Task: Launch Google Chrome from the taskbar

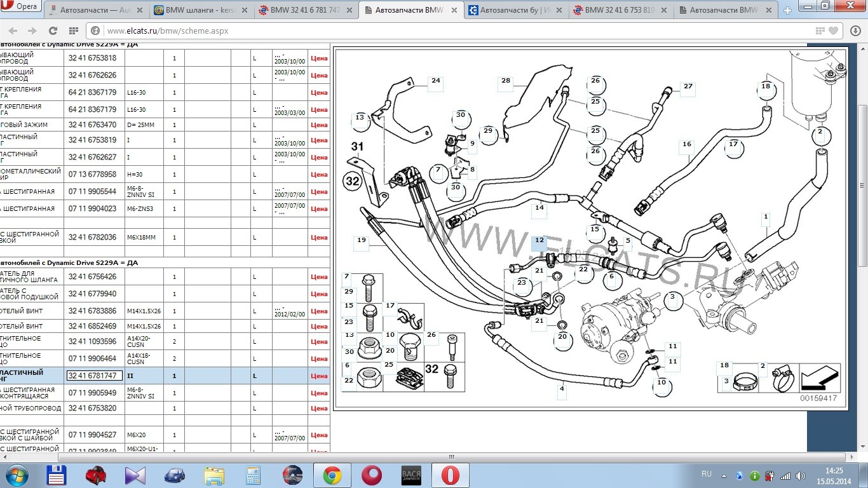Action: click(x=331, y=475)
